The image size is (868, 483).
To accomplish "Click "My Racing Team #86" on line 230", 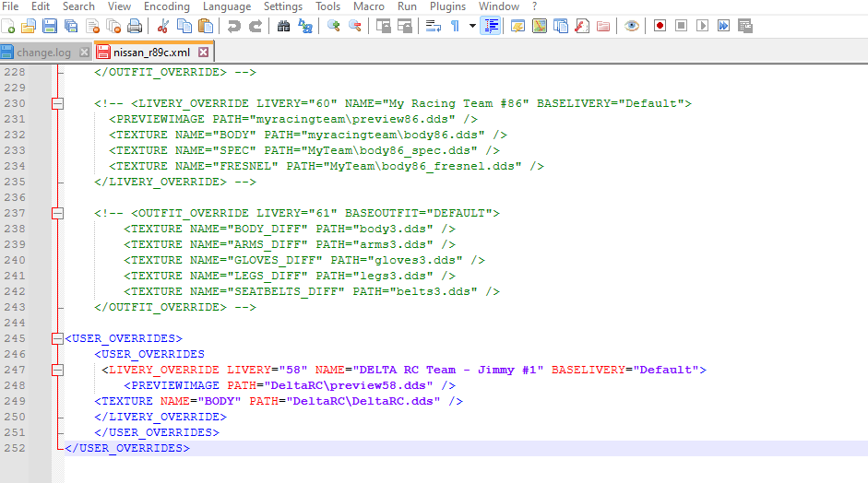I will (x=456, y=103).
